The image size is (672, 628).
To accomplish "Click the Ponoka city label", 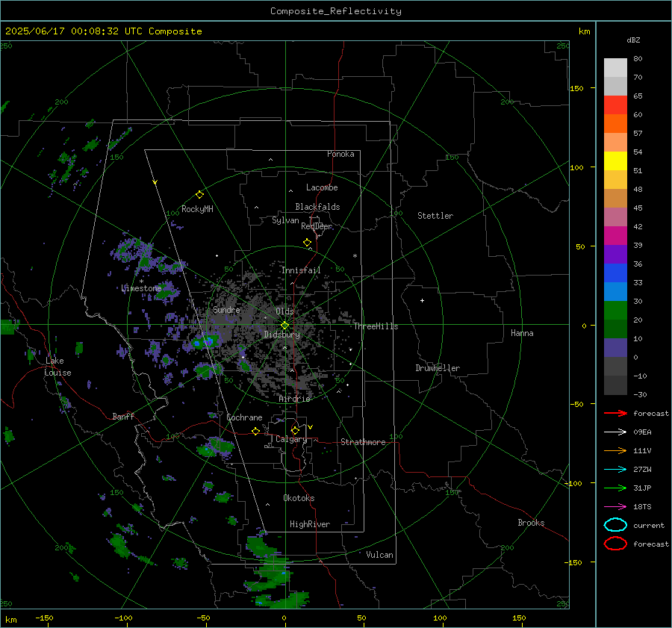I will point(340,154).
